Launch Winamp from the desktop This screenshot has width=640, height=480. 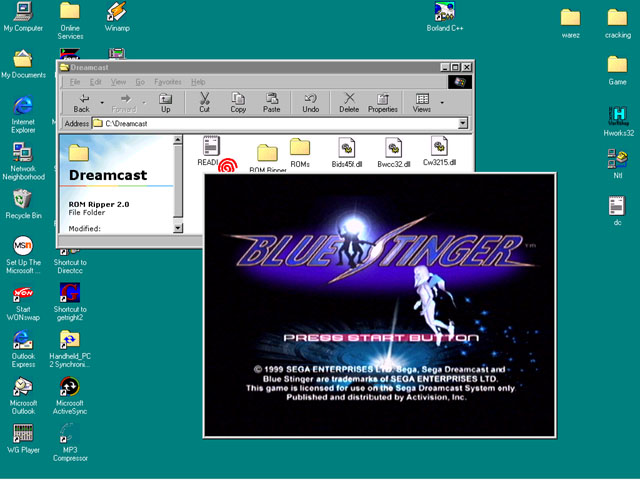tap(117, 17)
